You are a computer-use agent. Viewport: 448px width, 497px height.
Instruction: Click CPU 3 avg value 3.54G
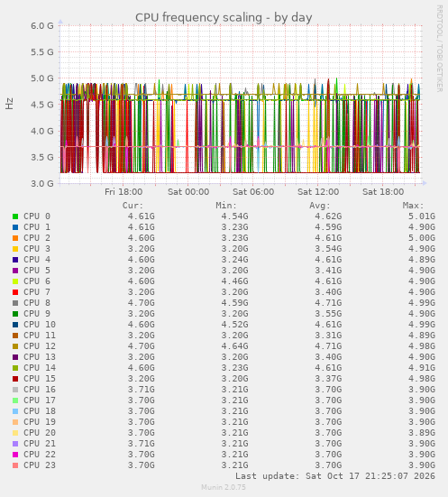pyautogui.click(x=328, y=249)
